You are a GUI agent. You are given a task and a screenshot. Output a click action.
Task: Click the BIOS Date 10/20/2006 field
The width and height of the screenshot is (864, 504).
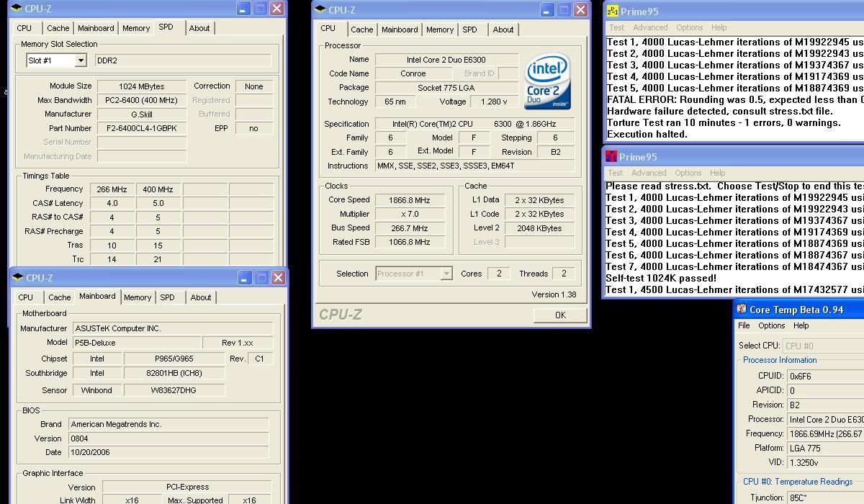click(168, 453)
